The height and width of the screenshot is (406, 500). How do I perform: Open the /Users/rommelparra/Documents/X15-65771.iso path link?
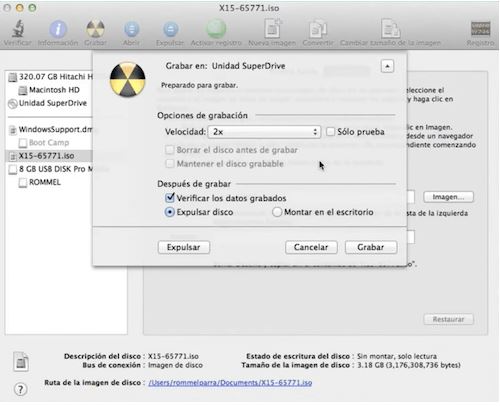coord(230,383)
